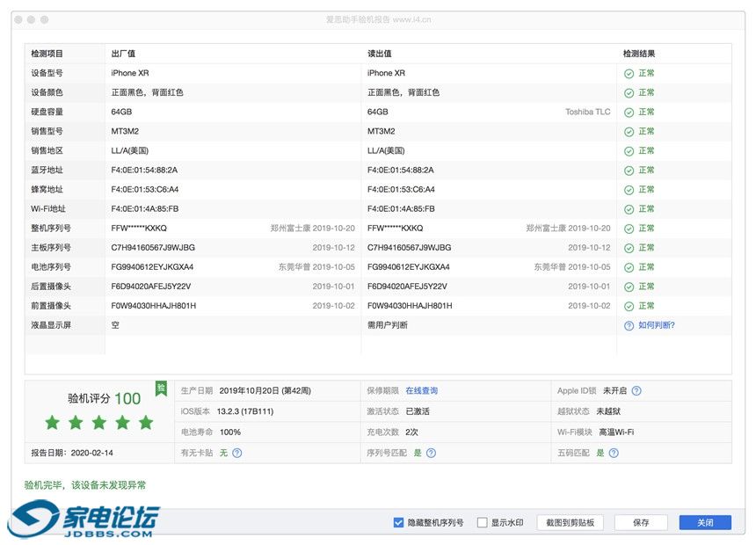Click the 验机完毕，该设备未发现异常 message
Image resolution: width=756 pixels, height=545 pixels.
(x=85, y=485)
